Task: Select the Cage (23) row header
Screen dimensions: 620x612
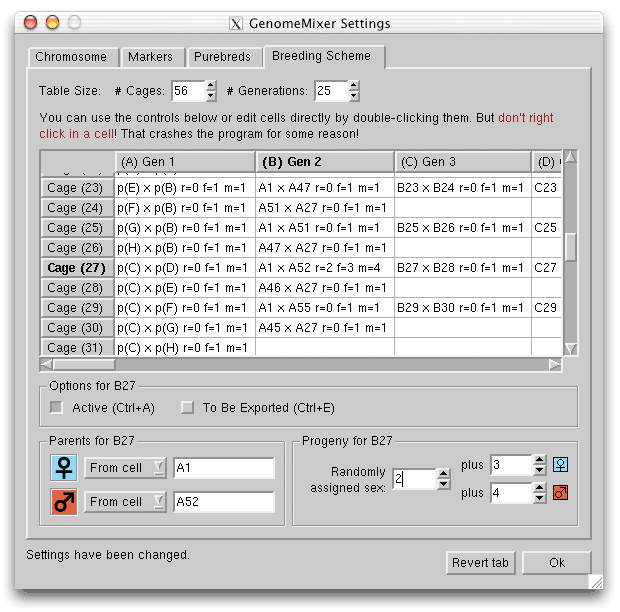Action: click(78, 188)
